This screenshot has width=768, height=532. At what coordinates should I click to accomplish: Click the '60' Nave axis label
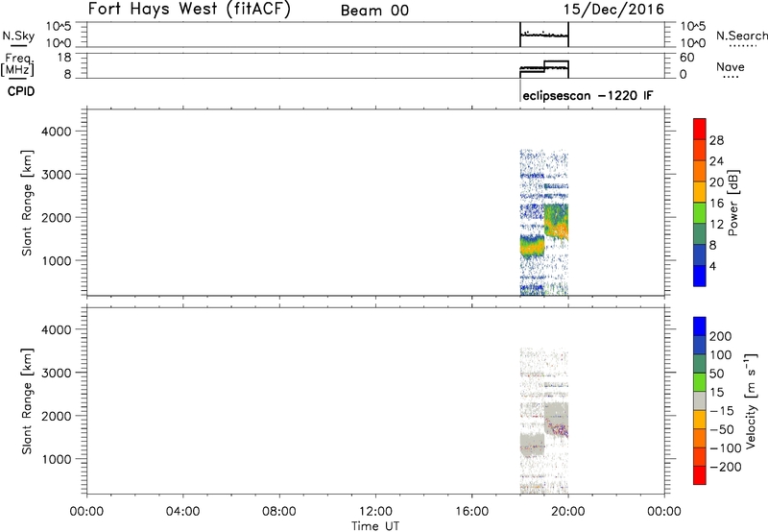tap(686, 58)
